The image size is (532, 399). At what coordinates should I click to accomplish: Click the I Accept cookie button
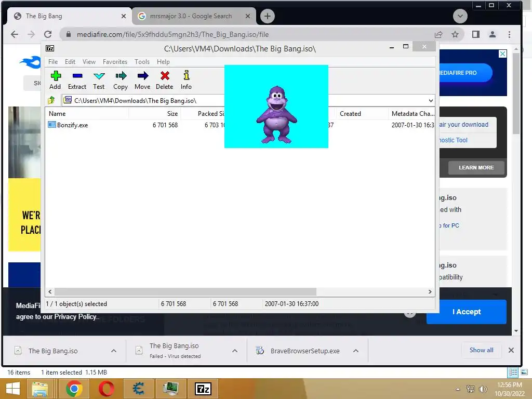tap(467, 312)
